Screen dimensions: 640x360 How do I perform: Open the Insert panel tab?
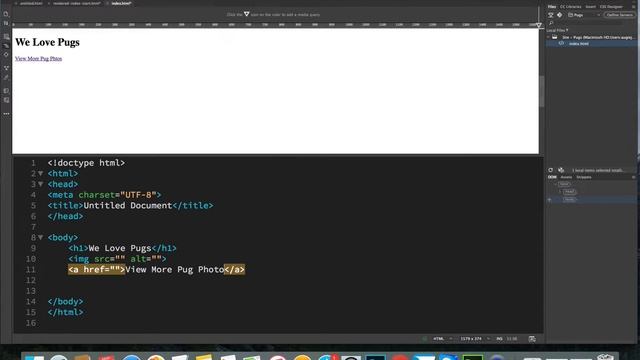click(590, 7)
